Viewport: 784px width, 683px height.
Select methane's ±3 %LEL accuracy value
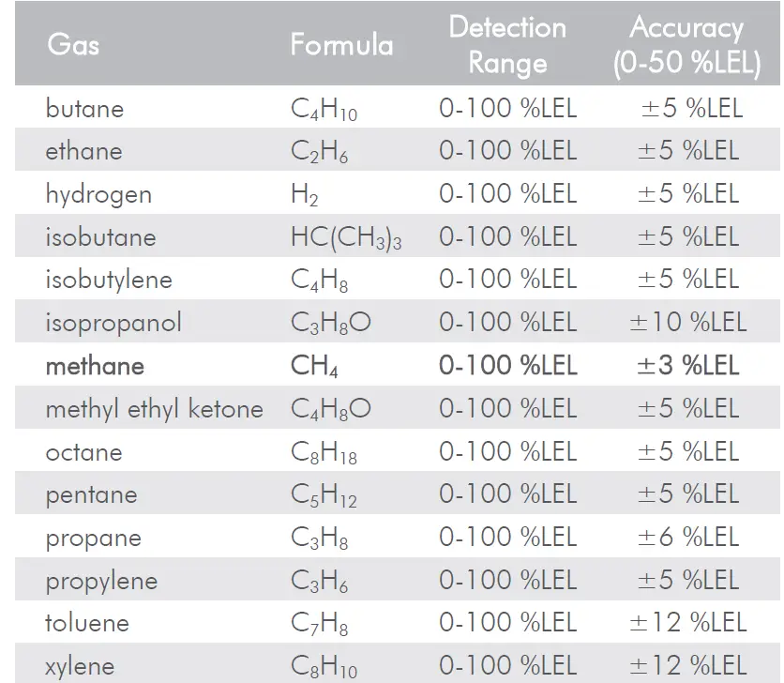688,366
